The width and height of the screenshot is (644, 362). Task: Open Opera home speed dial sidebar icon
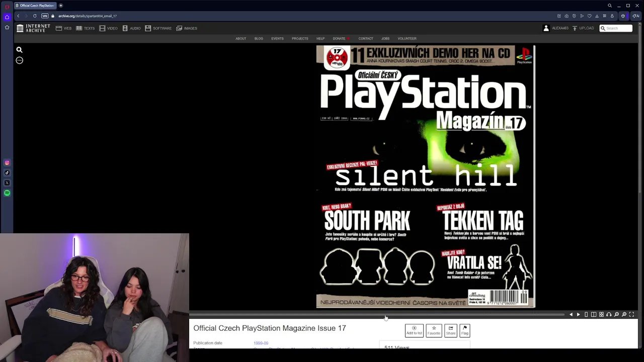coord(7,17)
